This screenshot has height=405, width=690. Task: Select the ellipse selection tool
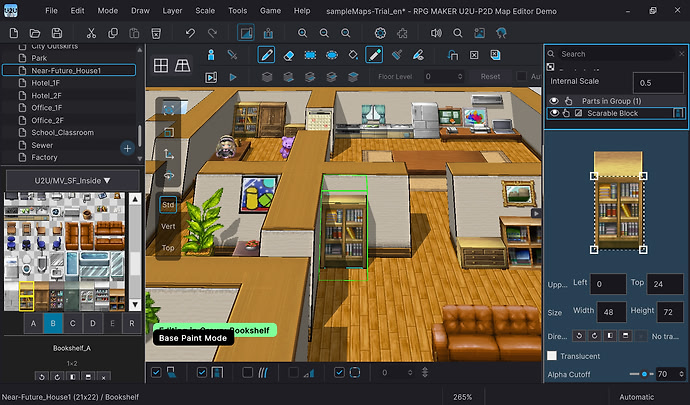coord(332,55)
